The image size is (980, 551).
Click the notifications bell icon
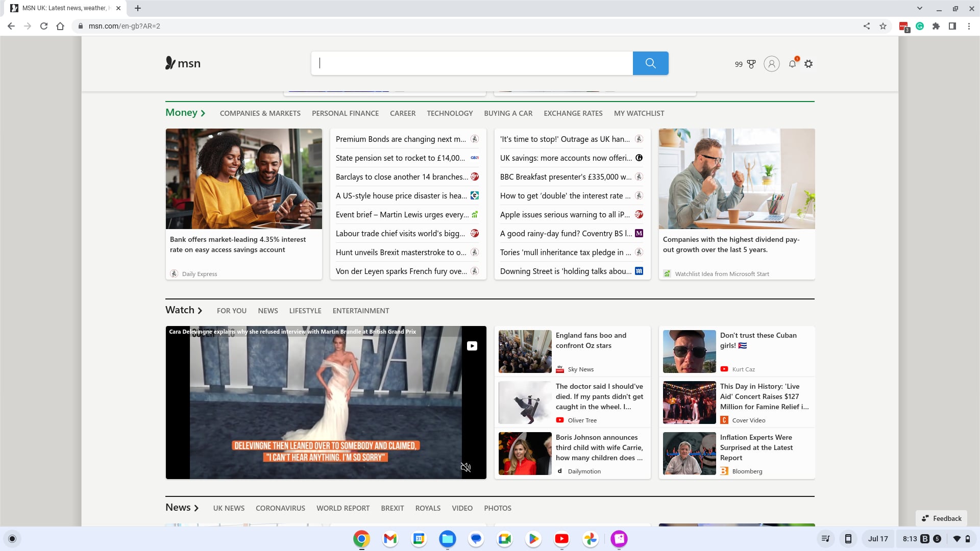click(792, 64)
